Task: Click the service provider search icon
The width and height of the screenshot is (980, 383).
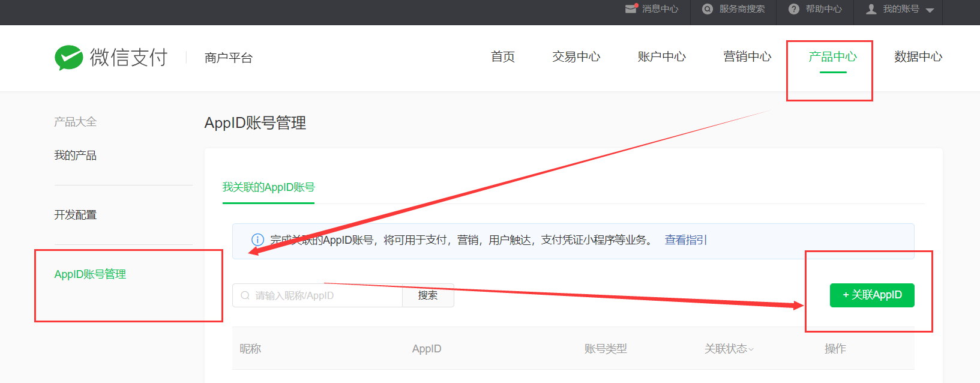Action: coord(708,9)
